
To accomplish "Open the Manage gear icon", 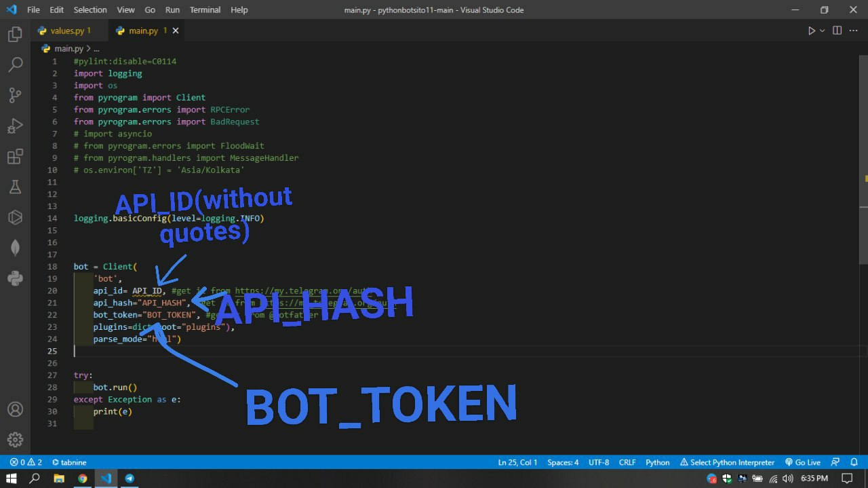I will pos(15,440).
